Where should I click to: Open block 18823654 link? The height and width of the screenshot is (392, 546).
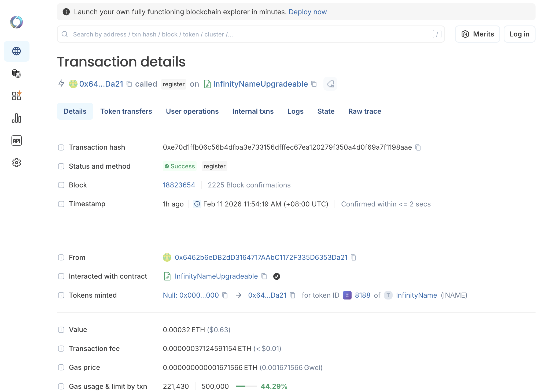tap(179, 185)
